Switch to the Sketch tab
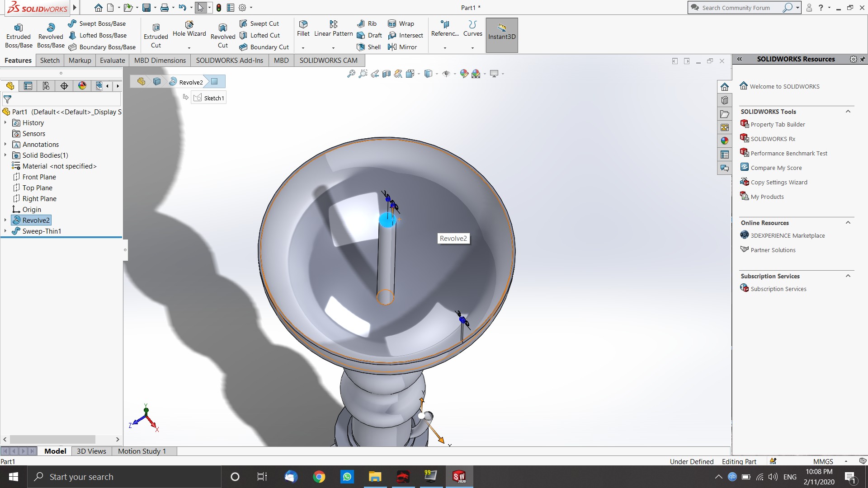The image size is (868, 488). coord(50,60)
